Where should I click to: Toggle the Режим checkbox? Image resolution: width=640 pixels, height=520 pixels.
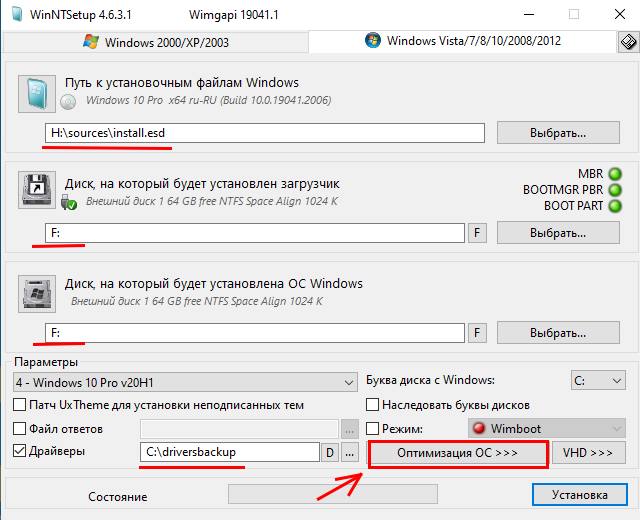[x=372, y=429]
